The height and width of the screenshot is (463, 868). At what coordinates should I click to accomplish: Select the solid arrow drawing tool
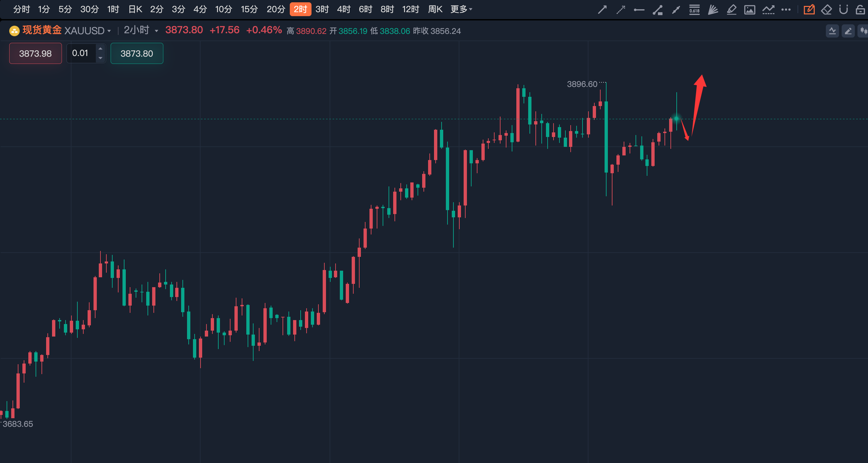click(602, 10)
